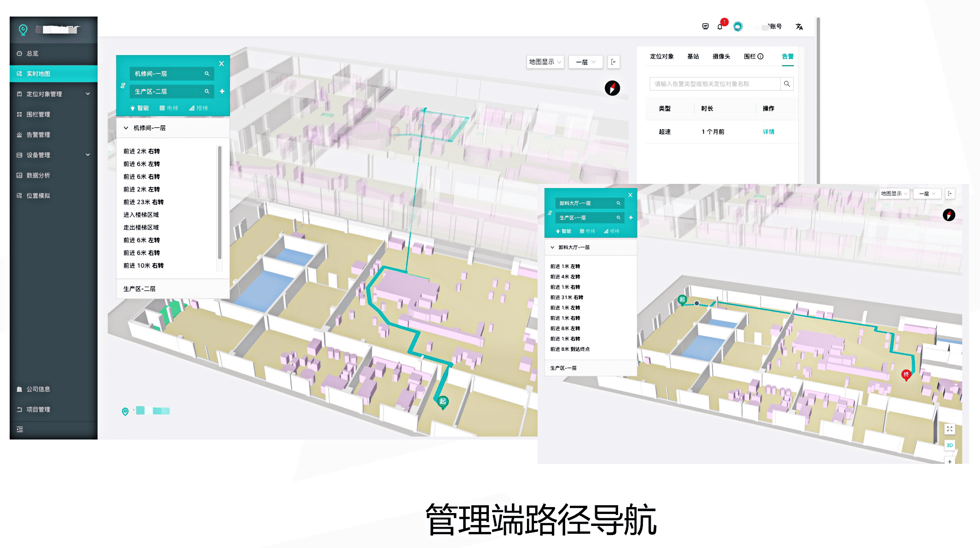
Task: Click fullscreen icon on second map
Action: tap(949, 429)
